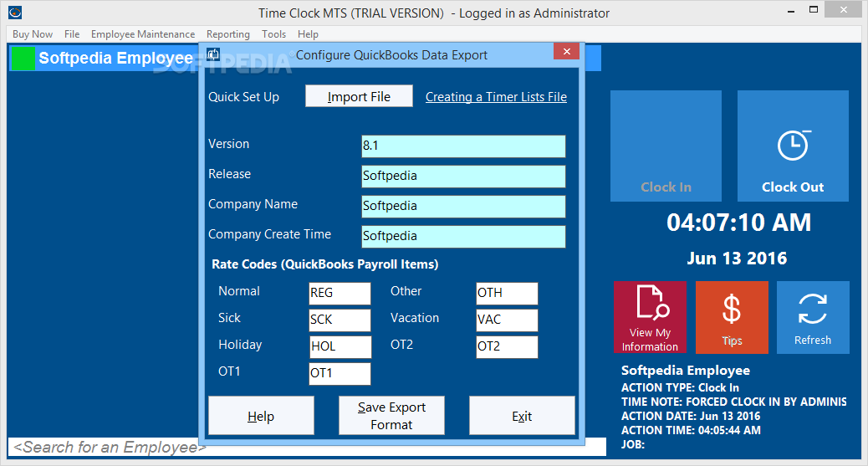
Task: Click the Help button in the dialog
Action: (261, 416)
